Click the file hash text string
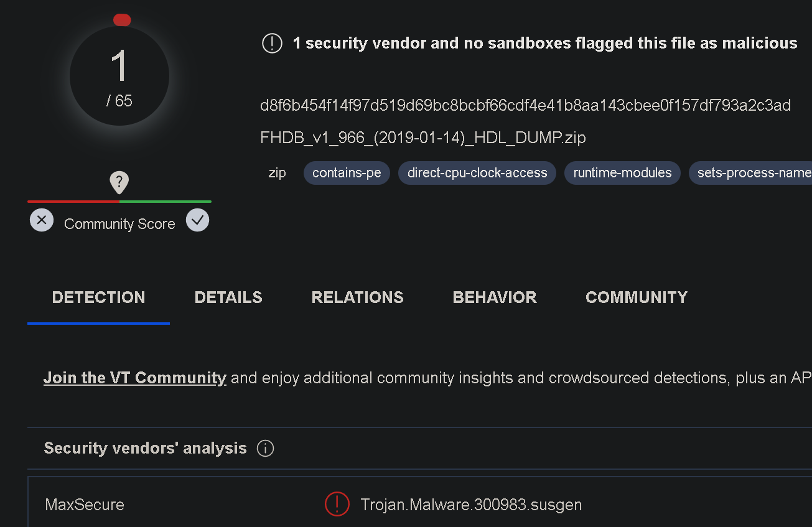The image size is (812, 527). 526,106
